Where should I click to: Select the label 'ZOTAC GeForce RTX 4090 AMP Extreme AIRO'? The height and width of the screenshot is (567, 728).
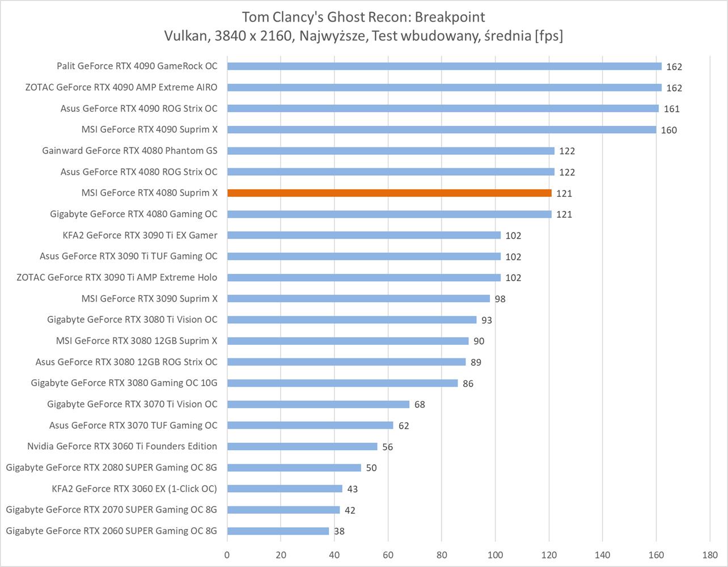[x=121, y=87]
